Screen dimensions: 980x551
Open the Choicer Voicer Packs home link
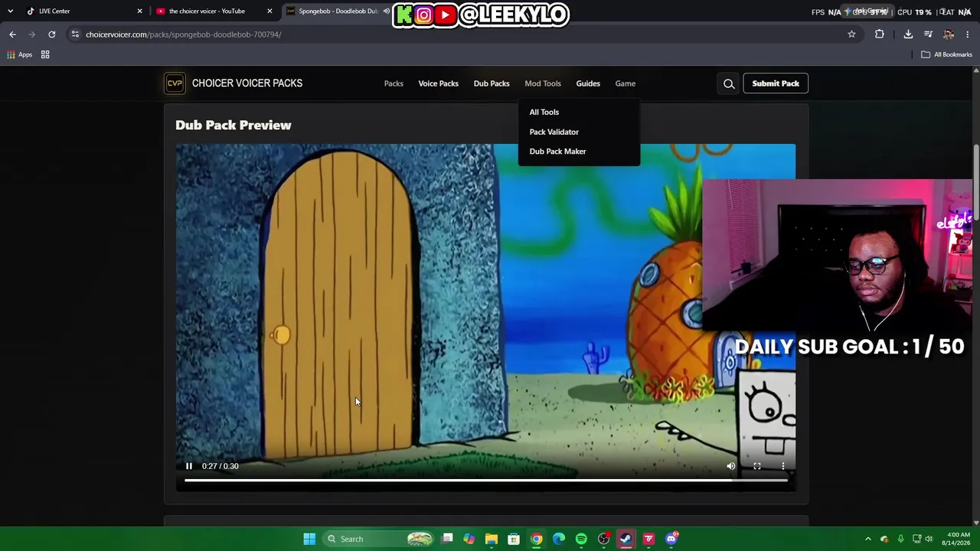(x=247, y=83)
